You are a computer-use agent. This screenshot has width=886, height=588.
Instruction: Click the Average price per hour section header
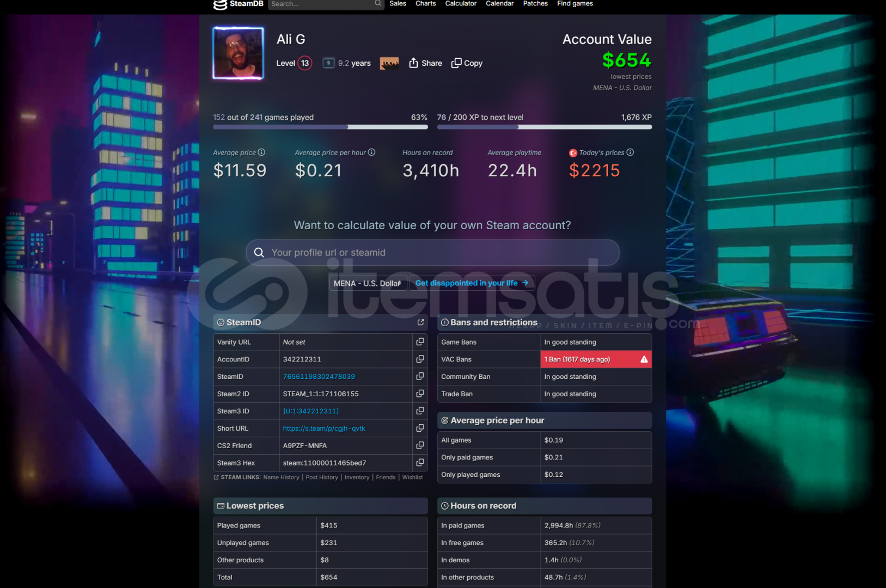tap(545, 420)
